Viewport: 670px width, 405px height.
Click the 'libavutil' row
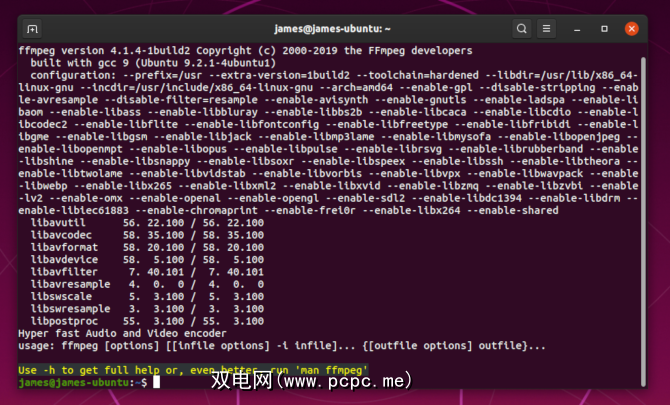point(147,223)
